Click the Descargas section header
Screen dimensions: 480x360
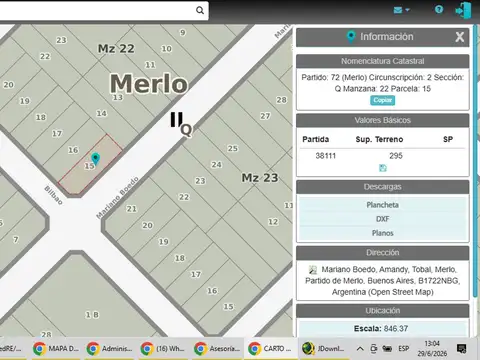[382, 187]
